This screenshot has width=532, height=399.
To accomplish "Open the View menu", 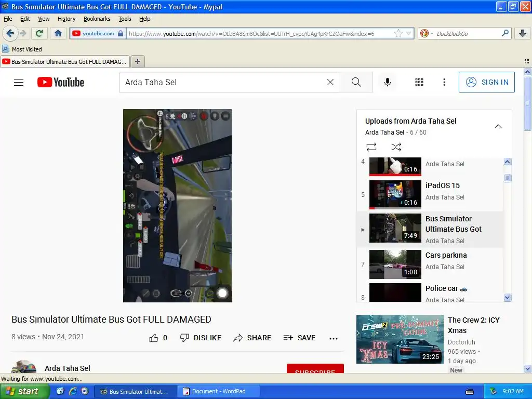I will [44, 19].
